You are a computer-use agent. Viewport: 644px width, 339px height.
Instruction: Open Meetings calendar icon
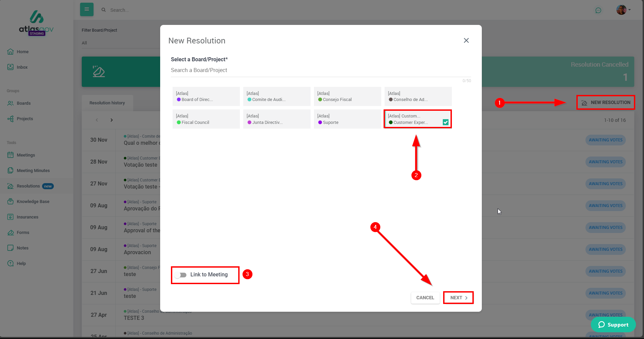[10, 155]
